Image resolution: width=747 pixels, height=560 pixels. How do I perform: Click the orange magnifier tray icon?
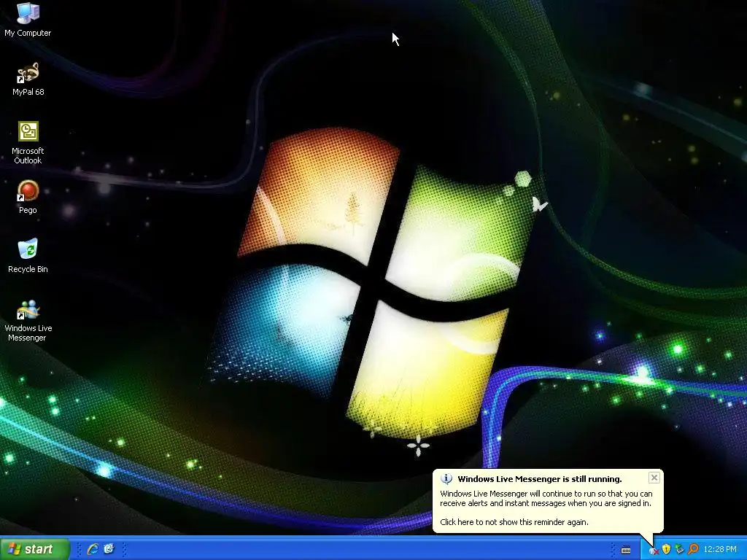click(x=693, y=550)
